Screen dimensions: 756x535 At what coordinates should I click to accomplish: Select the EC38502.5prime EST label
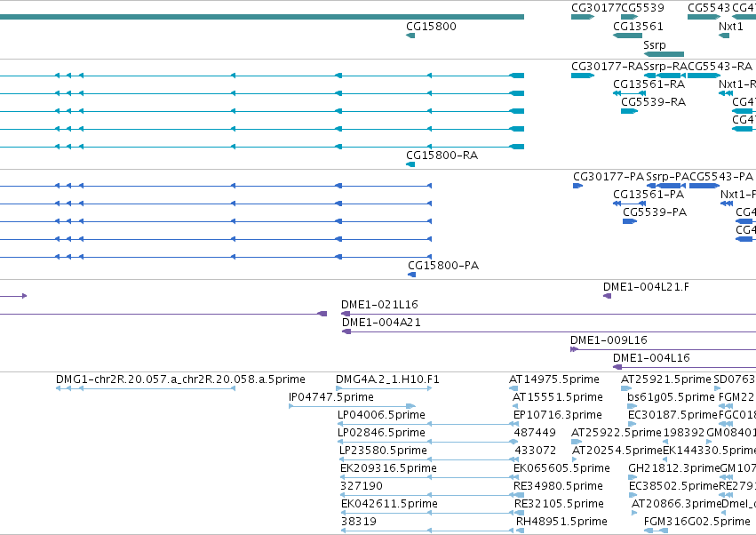click(674, 487)
